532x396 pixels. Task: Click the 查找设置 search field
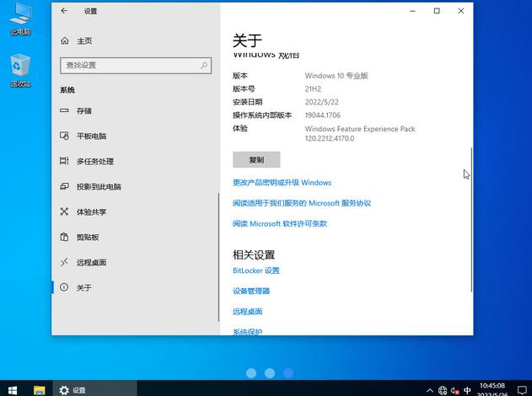pyautogui.click(x=136, y=66)
